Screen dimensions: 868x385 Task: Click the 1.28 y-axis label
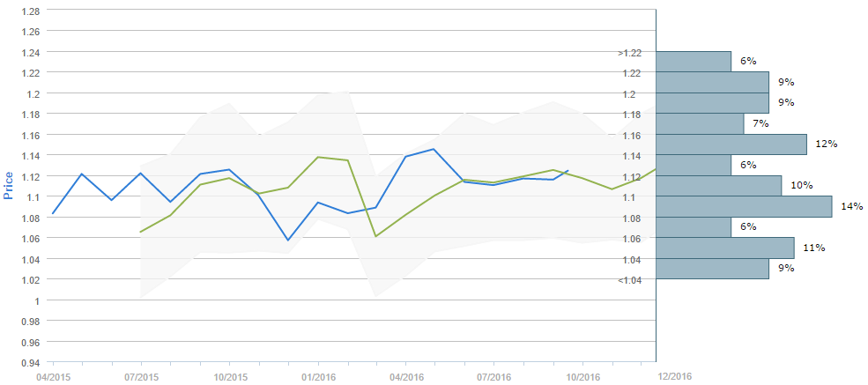(29, 11)
